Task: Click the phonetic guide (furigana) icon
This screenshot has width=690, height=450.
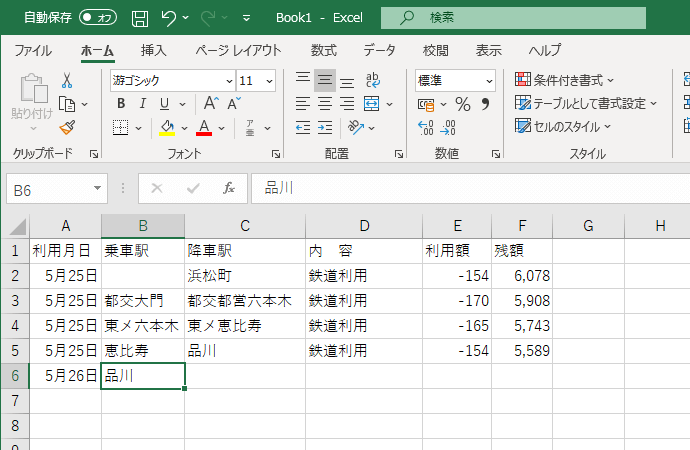Action: click(250, 128)
